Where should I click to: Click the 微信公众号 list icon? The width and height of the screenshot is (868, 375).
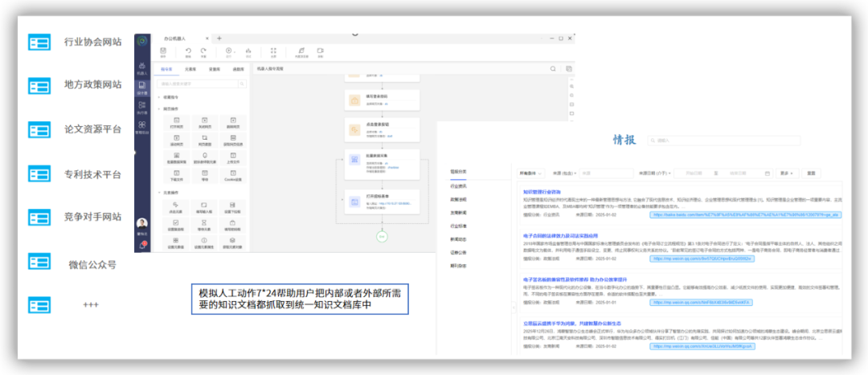(x=39, y=262)
